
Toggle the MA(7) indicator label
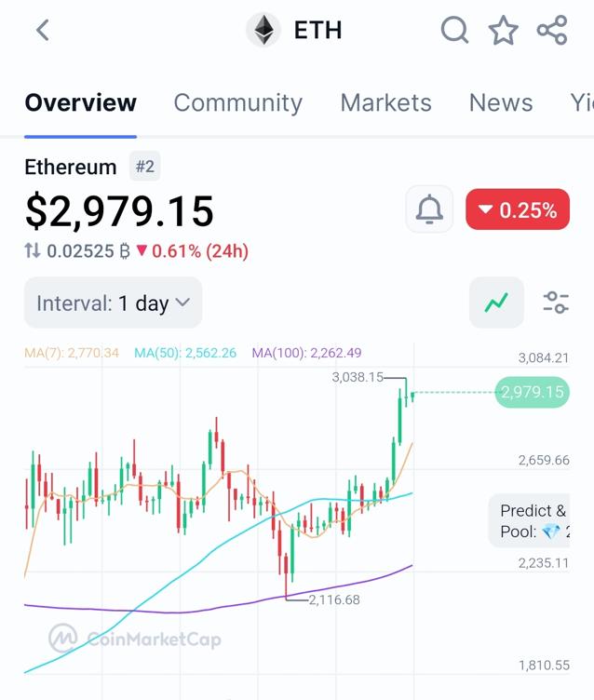72,353
